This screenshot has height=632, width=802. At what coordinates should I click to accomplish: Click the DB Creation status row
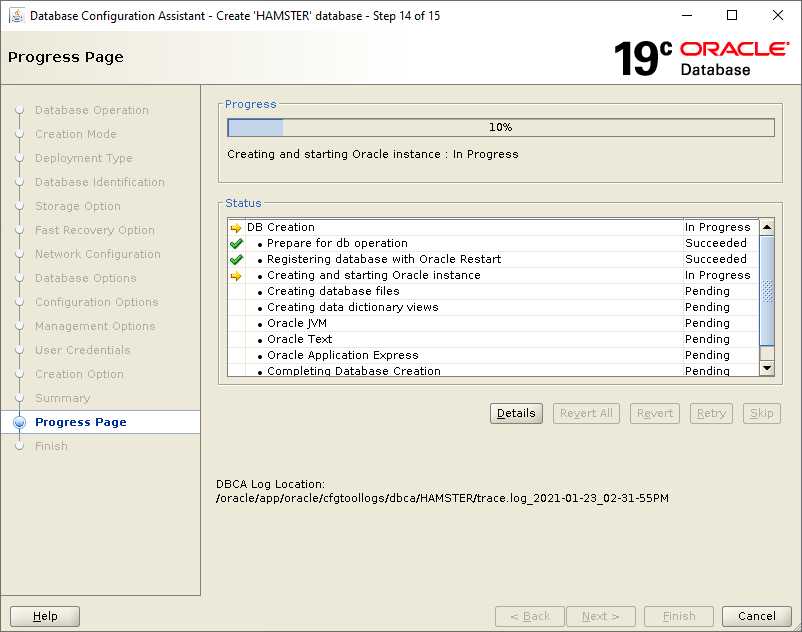[493, 227]
